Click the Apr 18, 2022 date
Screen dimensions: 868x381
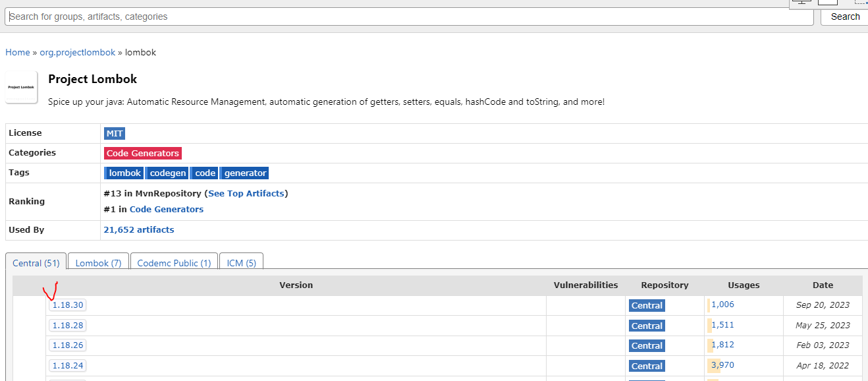[823, 366]
